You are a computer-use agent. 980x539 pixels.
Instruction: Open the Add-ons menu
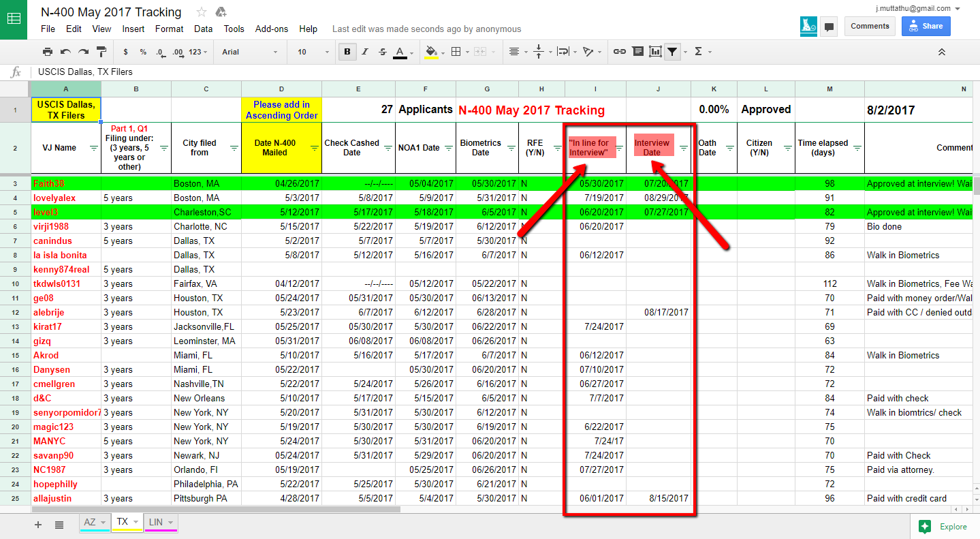[272, 29]
